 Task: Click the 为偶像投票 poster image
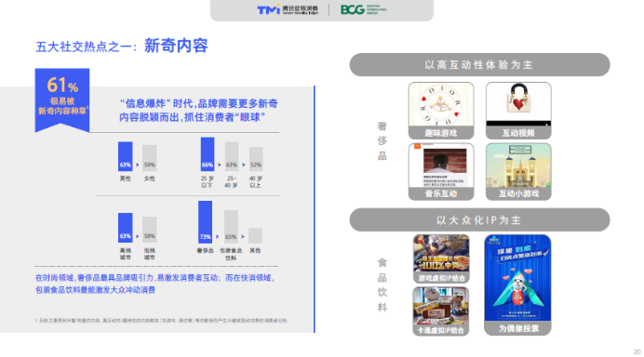[517, 284]
